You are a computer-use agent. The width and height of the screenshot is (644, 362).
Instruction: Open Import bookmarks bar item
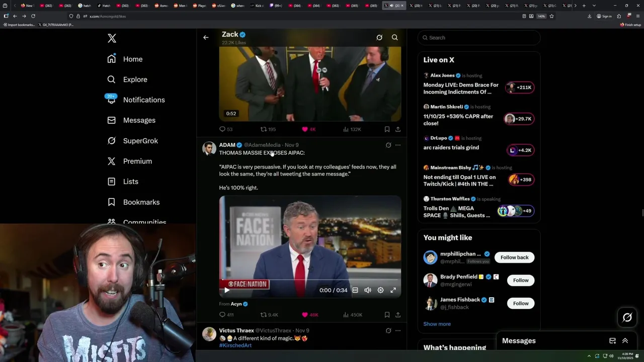19,25
